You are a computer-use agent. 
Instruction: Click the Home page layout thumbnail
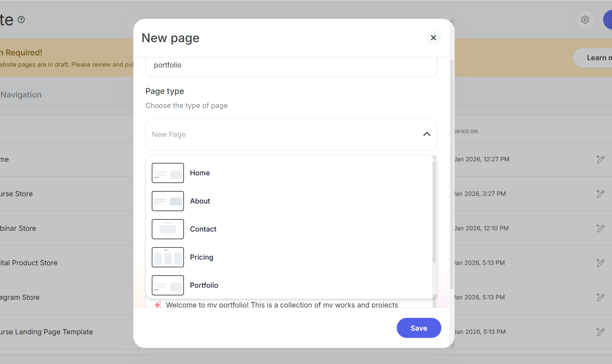pyautogui.click(x=168, y=173)
